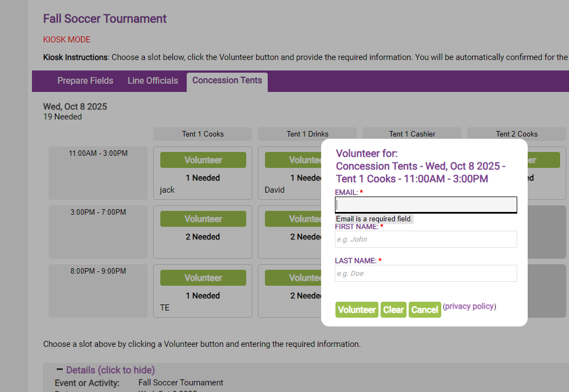This screenshot has height=392, width=569.
Task: Volunteer for Tent 1 Cooks 8:00PM slot
Action: click(203, 277)
